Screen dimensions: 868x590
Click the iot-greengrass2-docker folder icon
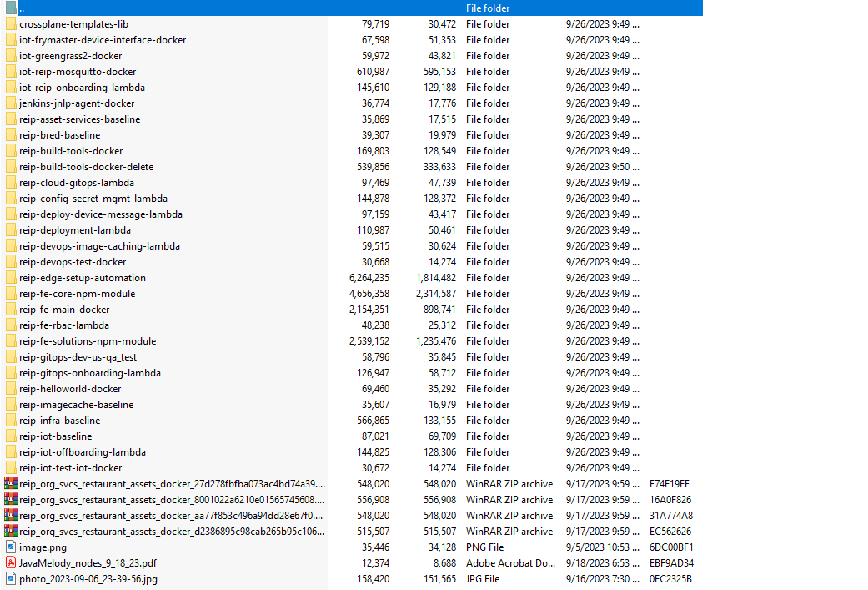(11, 55)
